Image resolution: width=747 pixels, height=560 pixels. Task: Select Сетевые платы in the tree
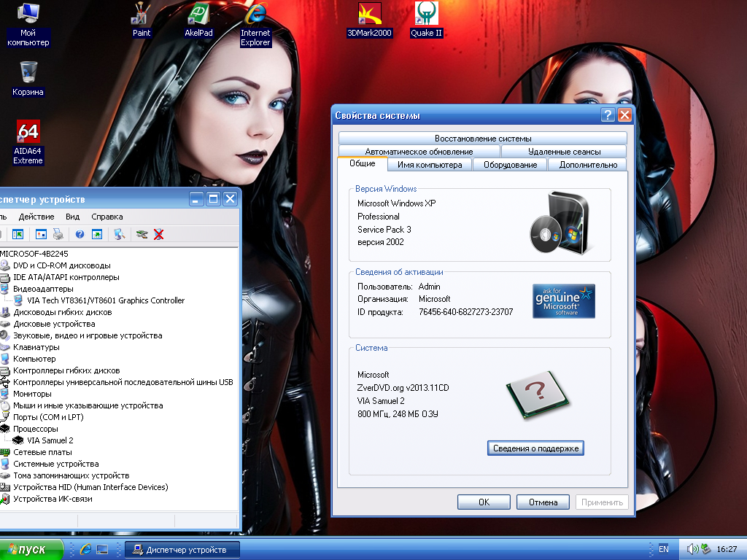[42, 452]
